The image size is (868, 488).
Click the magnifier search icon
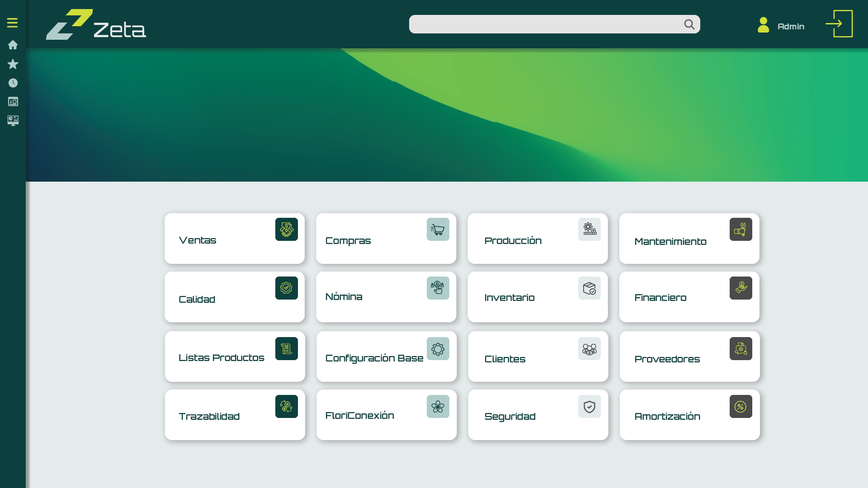[689, 24]
